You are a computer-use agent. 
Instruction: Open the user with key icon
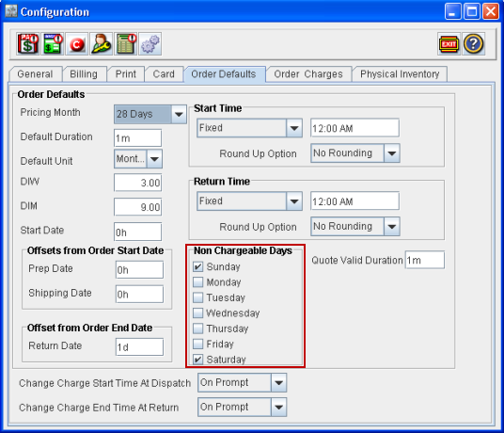102,43
